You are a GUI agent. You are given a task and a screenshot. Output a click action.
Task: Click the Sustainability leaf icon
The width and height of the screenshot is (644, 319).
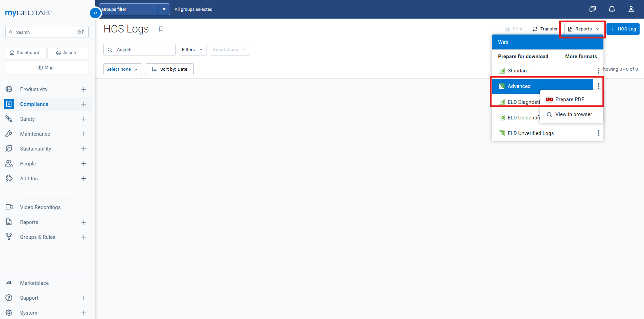[9, 149]
